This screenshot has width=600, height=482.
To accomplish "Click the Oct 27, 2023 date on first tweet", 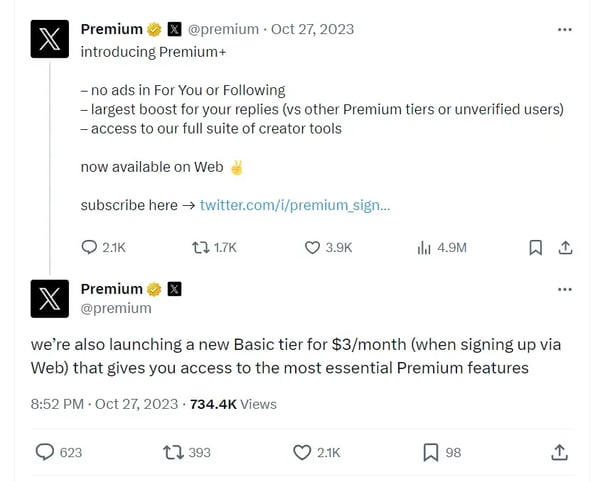I will 312,29.
